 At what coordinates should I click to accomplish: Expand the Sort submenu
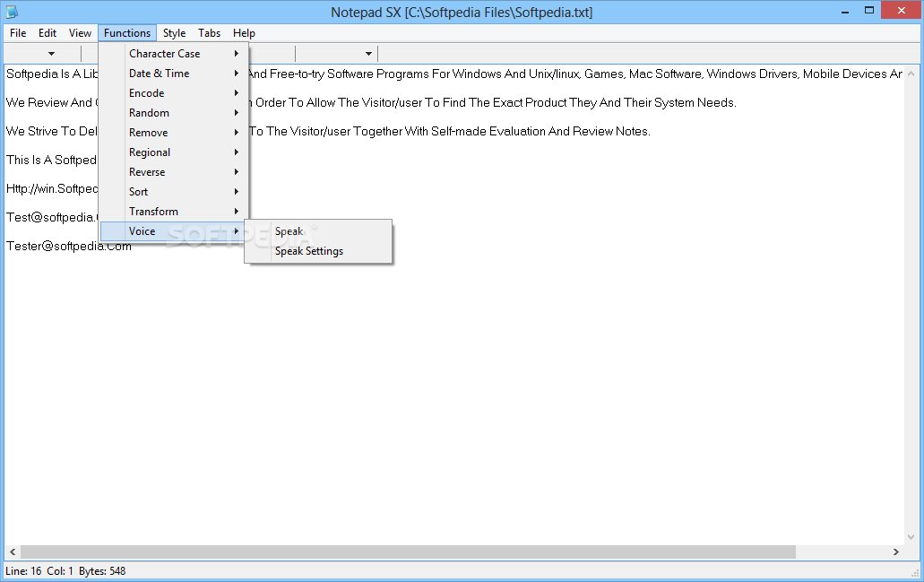(173, 192)
